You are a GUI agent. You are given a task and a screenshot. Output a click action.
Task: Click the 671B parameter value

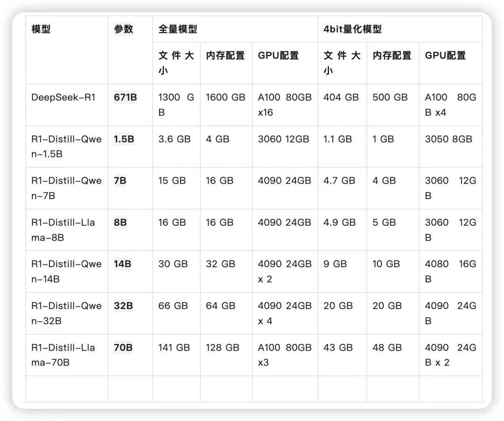coord(126,97)
